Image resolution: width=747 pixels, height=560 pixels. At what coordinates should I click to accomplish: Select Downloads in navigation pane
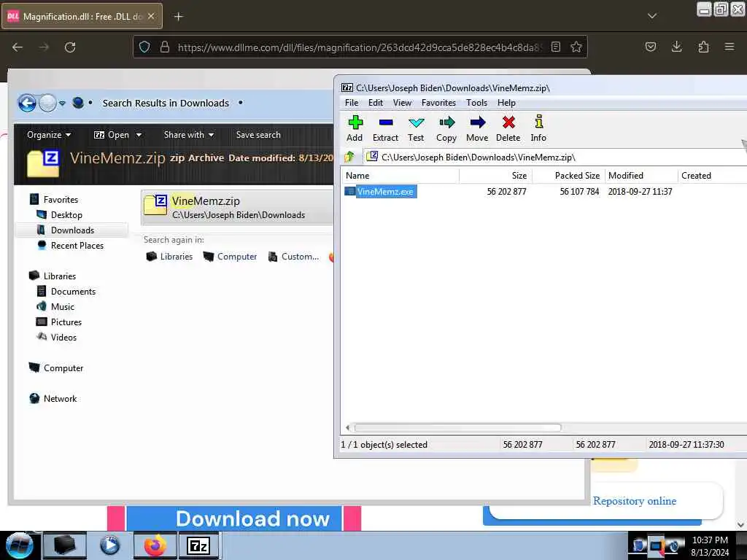click(x=72, y=230)
